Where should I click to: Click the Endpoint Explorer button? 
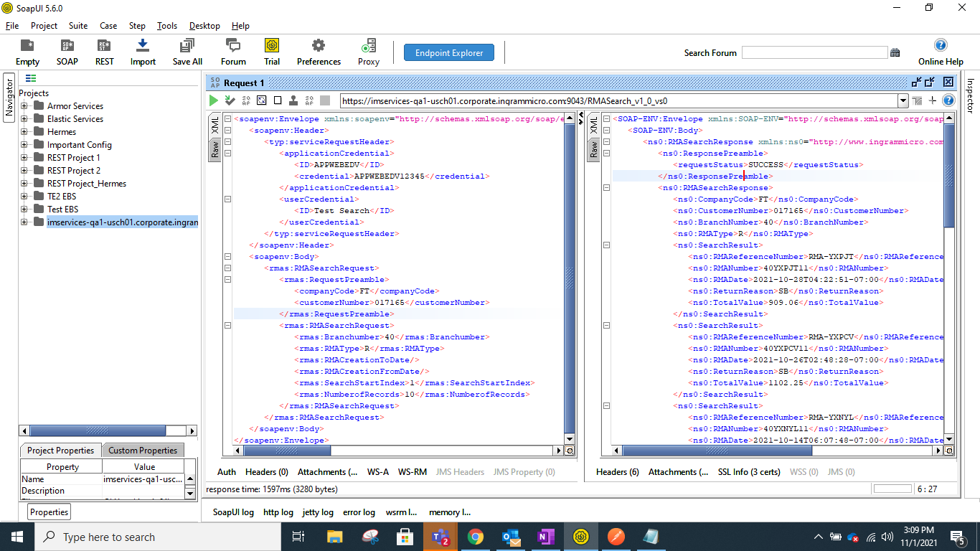(x=449, y=52)
